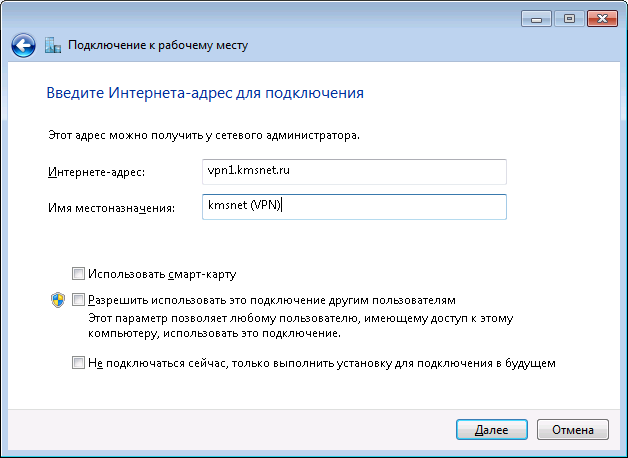The image size is (628, 458).
Task: Focus the Интернете-адрес input field
Action: (x=354, y=172)
